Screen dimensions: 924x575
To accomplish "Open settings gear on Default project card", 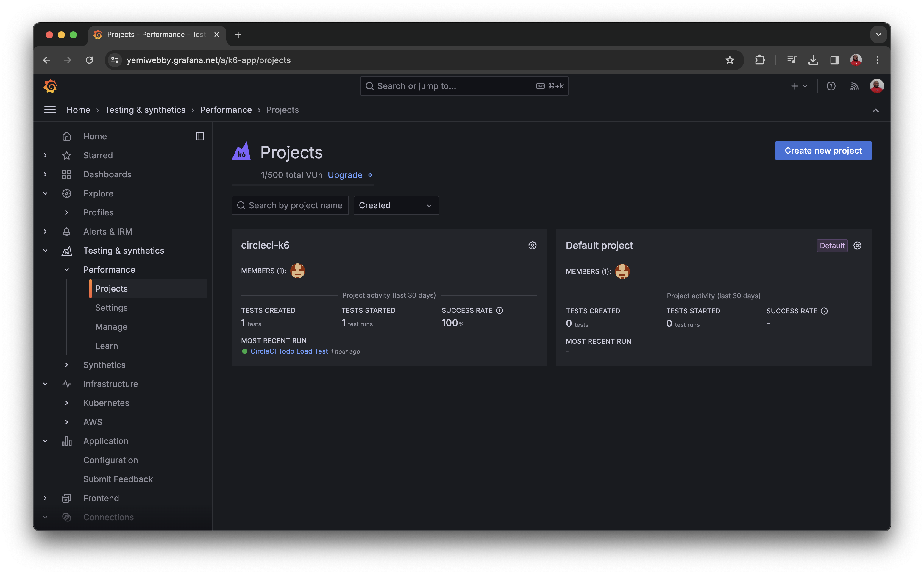I will point(857,246).
